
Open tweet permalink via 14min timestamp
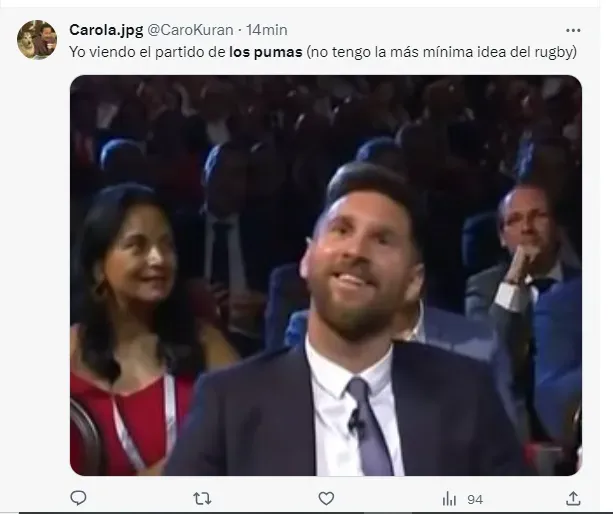pyautogui.click(x=267, y=30)
